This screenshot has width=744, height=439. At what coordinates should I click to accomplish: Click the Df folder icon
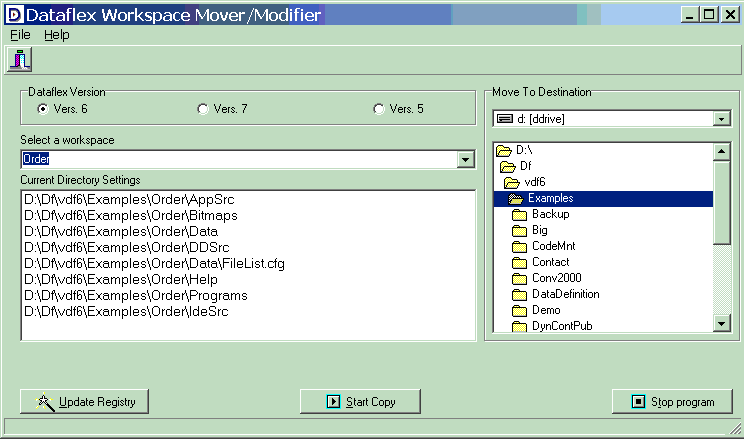(508, 167)
